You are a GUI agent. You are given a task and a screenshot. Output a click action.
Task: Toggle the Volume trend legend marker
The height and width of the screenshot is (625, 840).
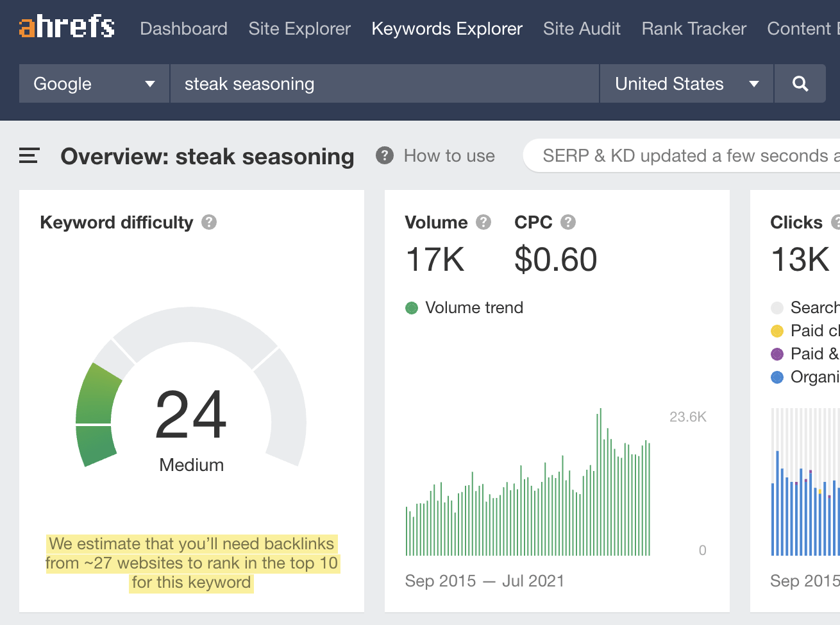412,308
